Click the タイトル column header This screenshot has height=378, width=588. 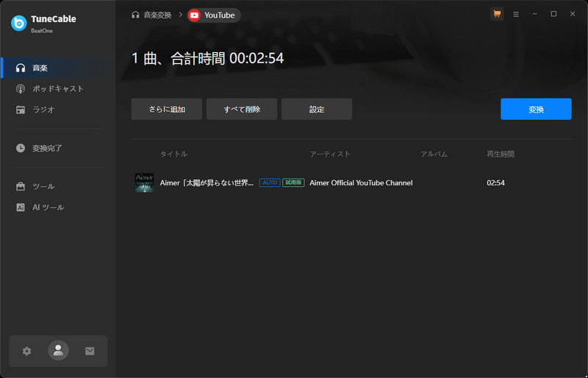point(173,154)
